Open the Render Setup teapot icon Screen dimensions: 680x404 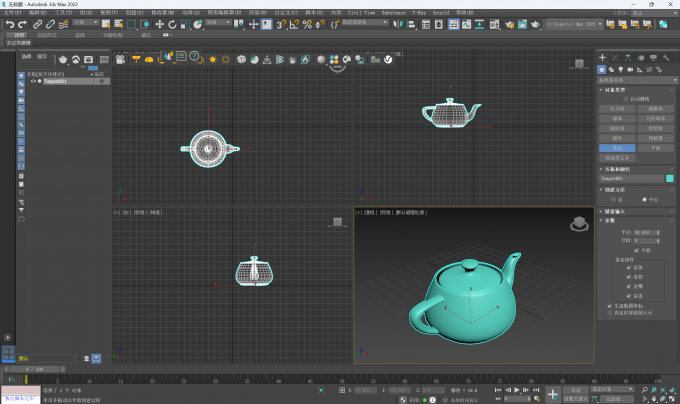(510, 24)
